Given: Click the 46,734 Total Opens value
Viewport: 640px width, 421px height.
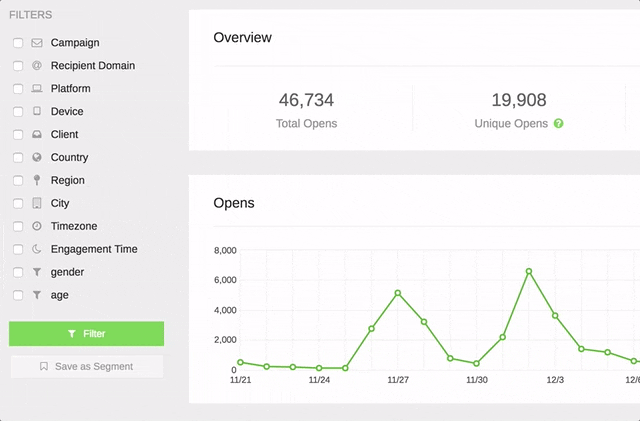Looking at the screenshot, I should click(x=307, y=100).
